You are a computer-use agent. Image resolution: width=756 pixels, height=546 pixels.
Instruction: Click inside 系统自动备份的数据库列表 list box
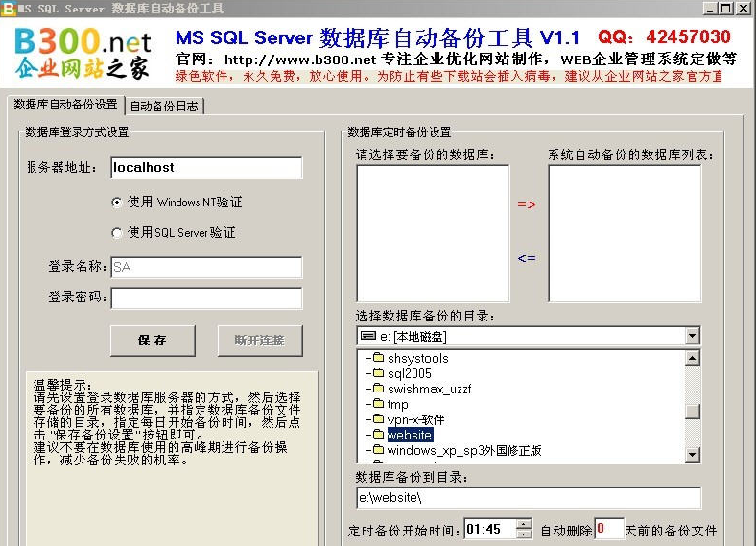coord(625,233)
